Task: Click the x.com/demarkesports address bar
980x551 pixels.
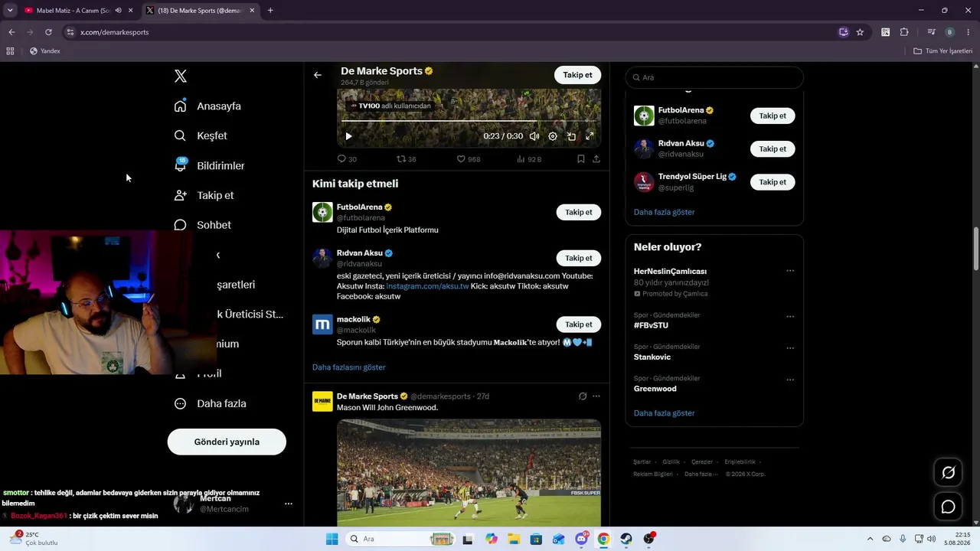Action: [x=452, y=32]
